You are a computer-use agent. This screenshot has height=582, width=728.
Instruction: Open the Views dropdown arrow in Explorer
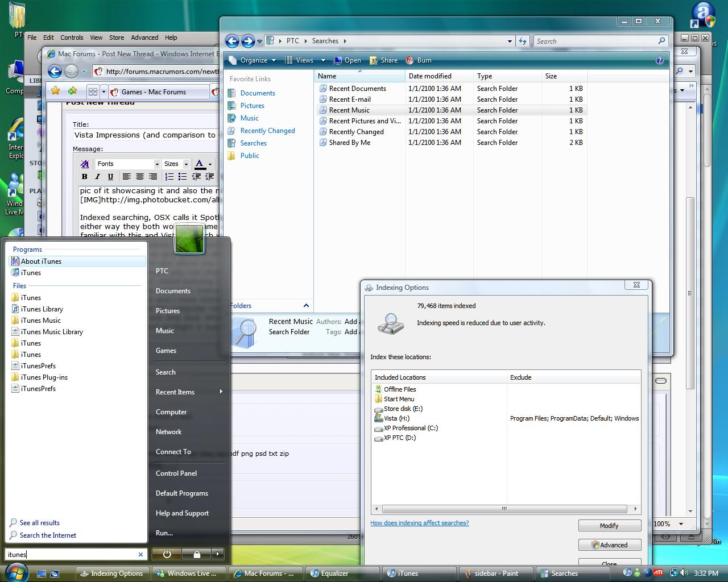323,60
